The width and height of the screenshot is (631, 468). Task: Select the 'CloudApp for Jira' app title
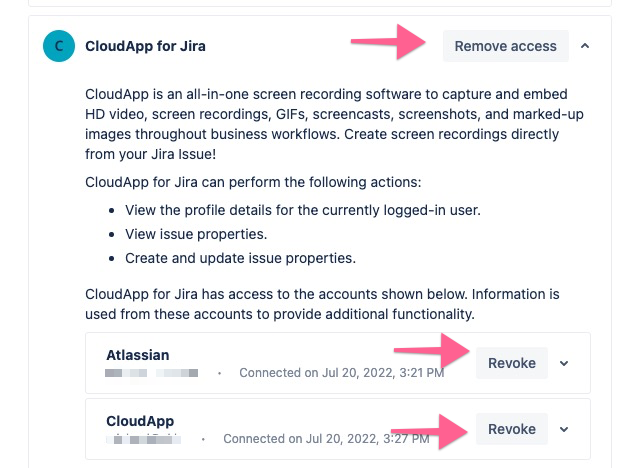point(145,46)
